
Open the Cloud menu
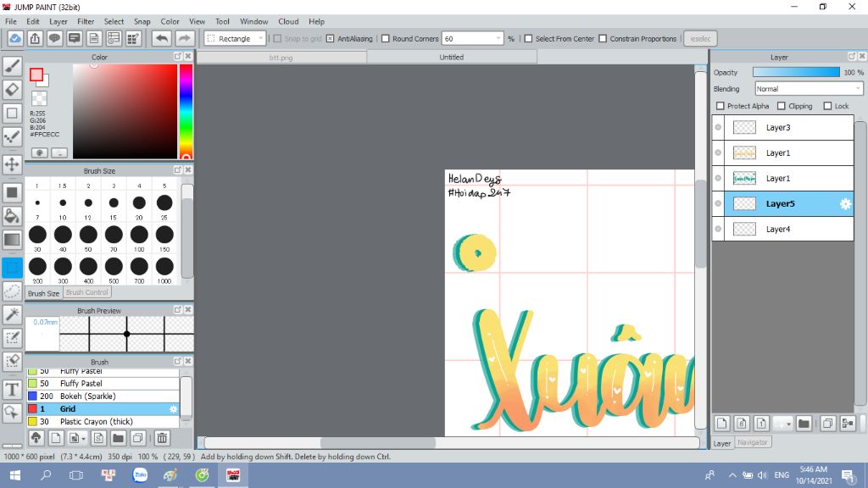288,21
